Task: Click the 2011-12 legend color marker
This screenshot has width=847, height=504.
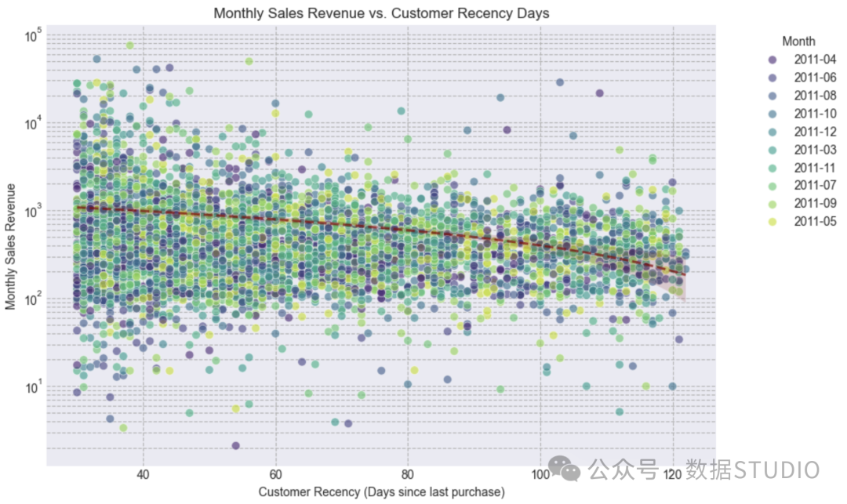Action: [x=772, y=132]
